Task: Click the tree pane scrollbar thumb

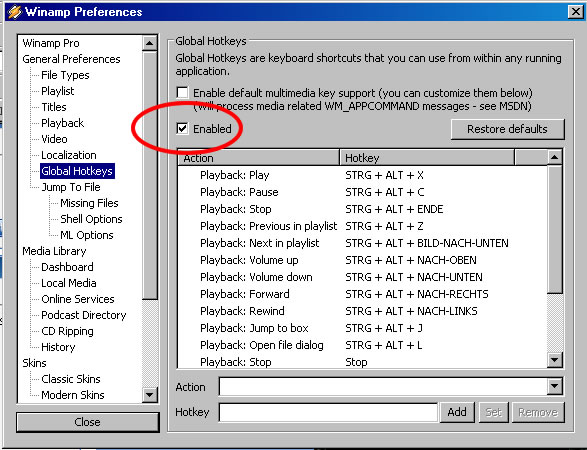Action: (150, 175)
